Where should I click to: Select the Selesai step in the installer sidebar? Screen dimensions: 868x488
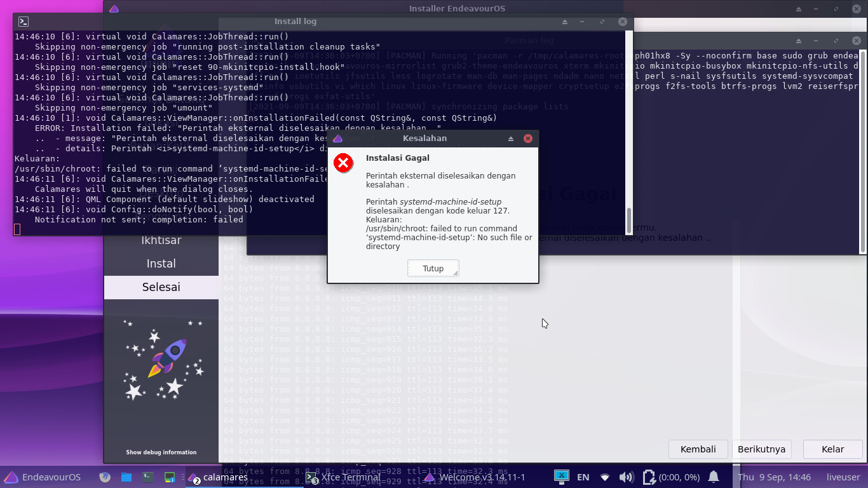161,287
